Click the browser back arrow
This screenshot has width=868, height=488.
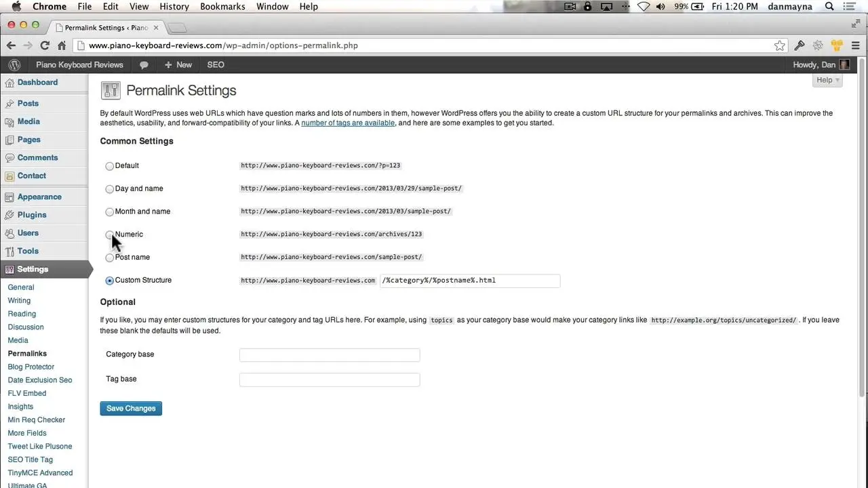11,45
